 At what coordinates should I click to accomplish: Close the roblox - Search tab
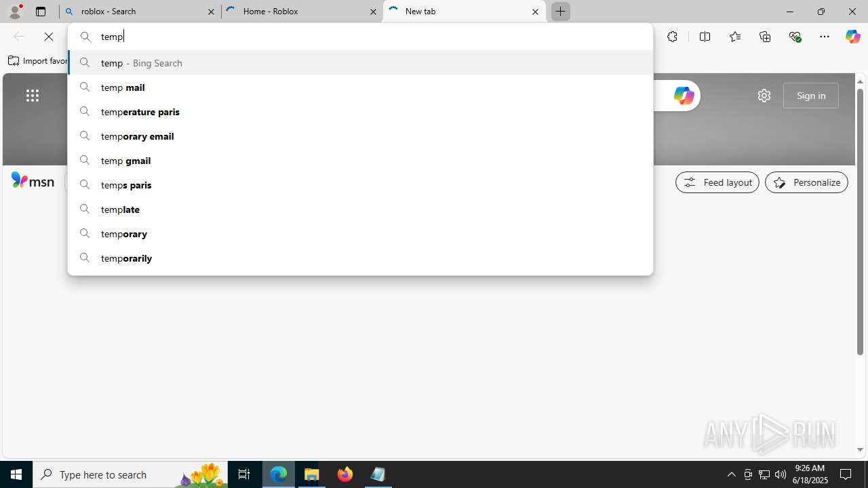click(211, 12)
